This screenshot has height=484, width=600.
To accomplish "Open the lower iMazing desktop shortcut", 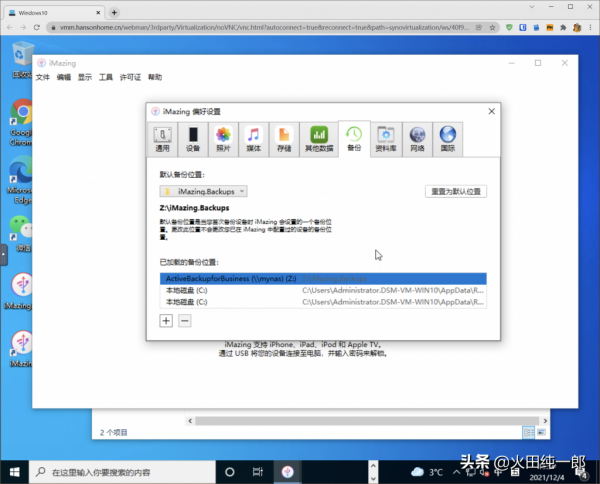I will [x=21, y=348].
